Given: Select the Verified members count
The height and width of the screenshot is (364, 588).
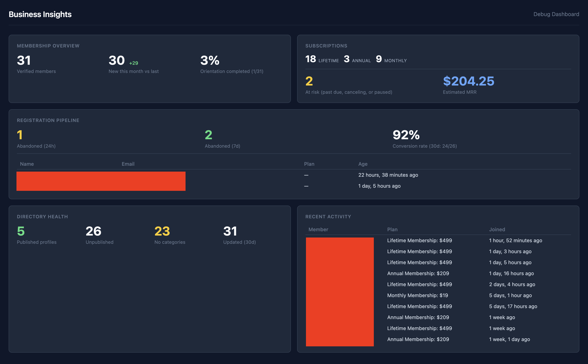Looking at the screenshot, I should click(23, 60).
